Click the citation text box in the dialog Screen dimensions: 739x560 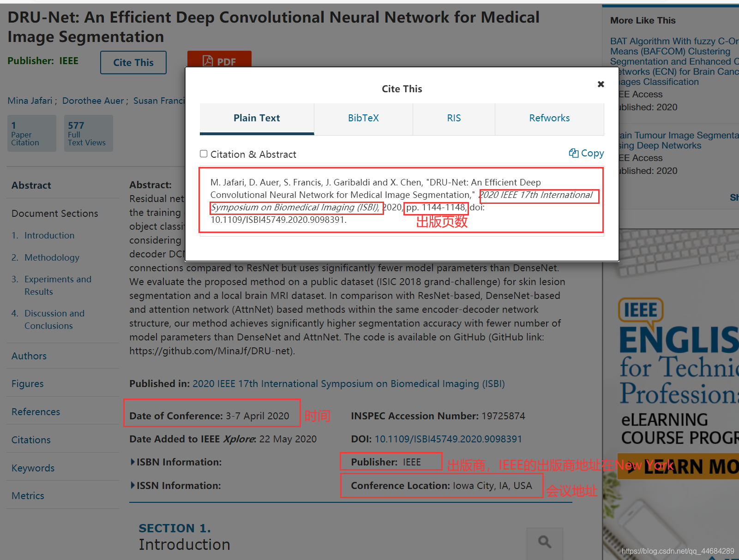pos(402,201)
